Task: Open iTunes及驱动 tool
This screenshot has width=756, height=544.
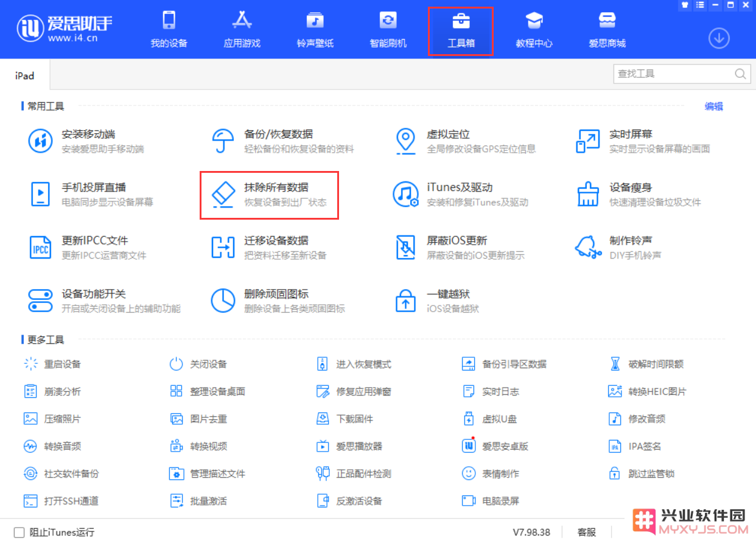Action: pyautogui.click(x=461, y=194)
